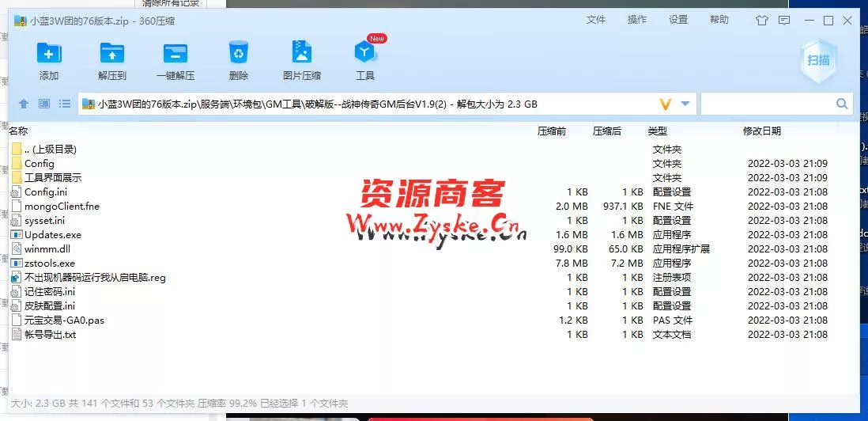
Task: Sort by the Modified Date (修改日期) column
Action: (761, 131)
